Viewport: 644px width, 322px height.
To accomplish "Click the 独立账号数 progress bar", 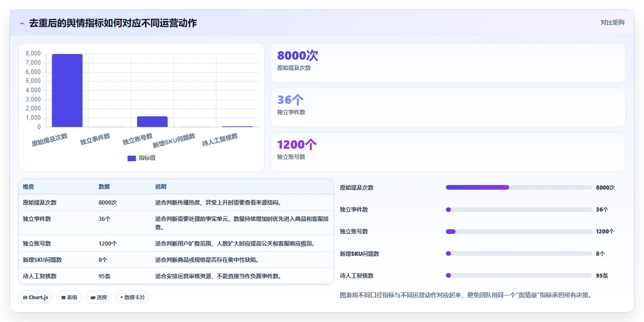I will pyautogui.click(x=519, y=232).
